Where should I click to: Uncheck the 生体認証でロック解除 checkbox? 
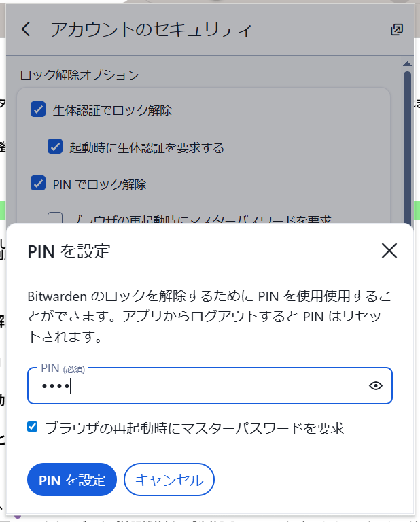pyautogui.click(x=38, y=109)
